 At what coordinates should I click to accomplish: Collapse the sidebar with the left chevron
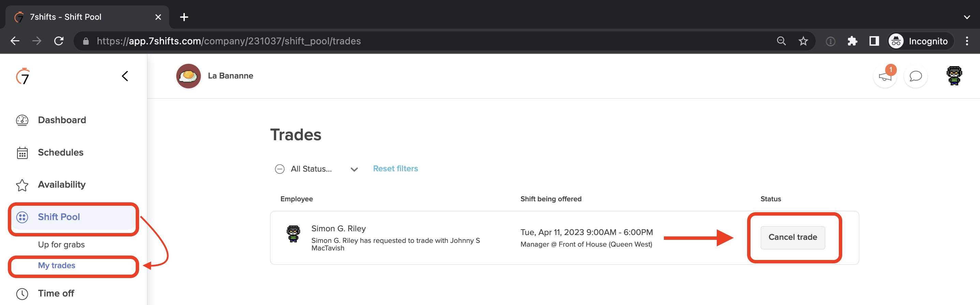point(125,76)
